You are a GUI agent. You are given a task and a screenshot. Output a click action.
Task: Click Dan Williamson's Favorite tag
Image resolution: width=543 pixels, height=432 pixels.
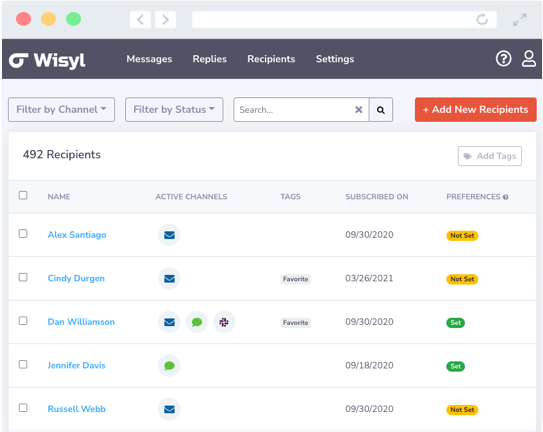pos(295,323)
